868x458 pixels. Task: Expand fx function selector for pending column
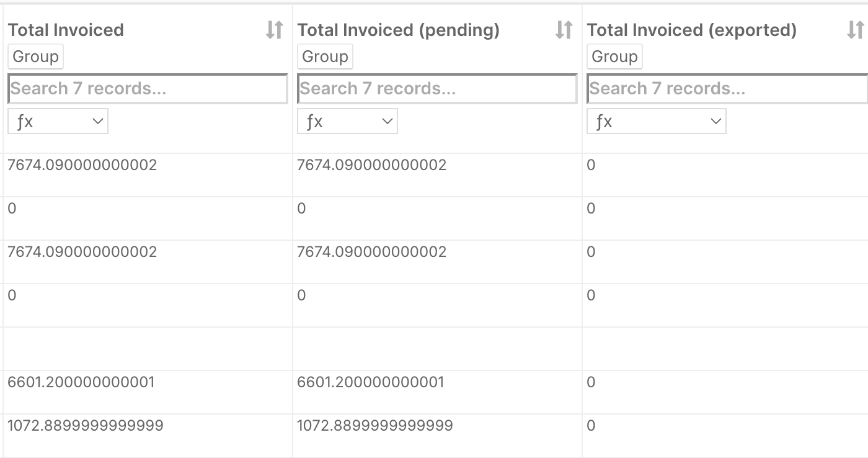click(x=347, y=122)
